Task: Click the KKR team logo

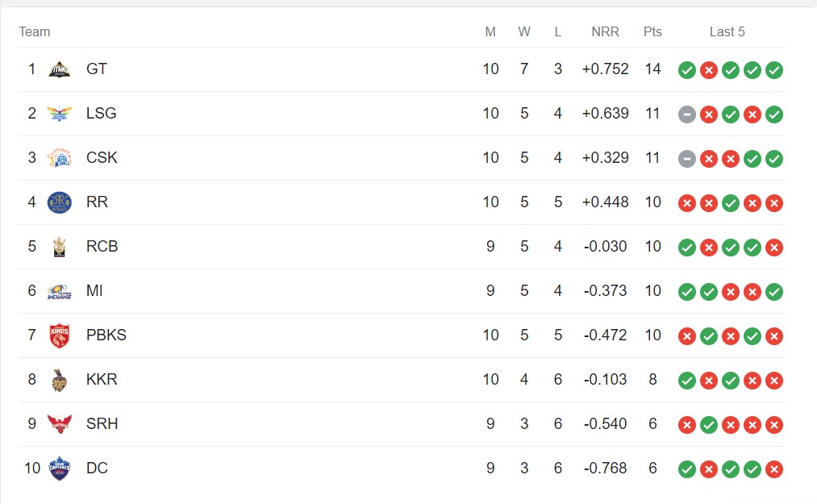Action: click(59, 380)
